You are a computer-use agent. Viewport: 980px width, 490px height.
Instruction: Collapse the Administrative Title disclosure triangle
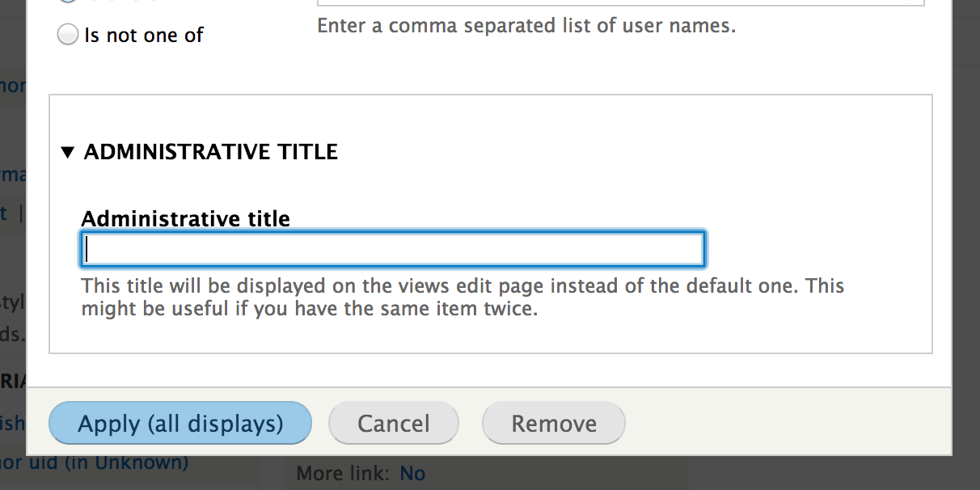68,152
